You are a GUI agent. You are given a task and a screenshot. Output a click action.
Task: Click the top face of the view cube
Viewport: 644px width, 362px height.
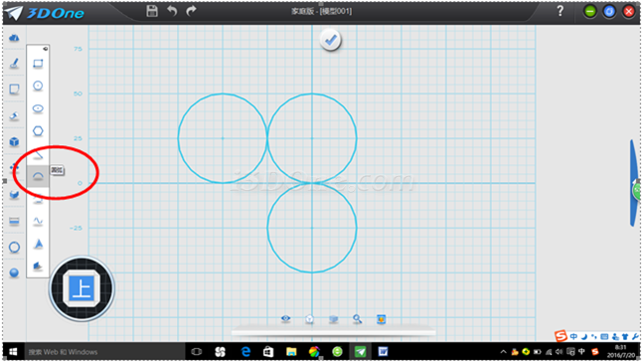81,288
